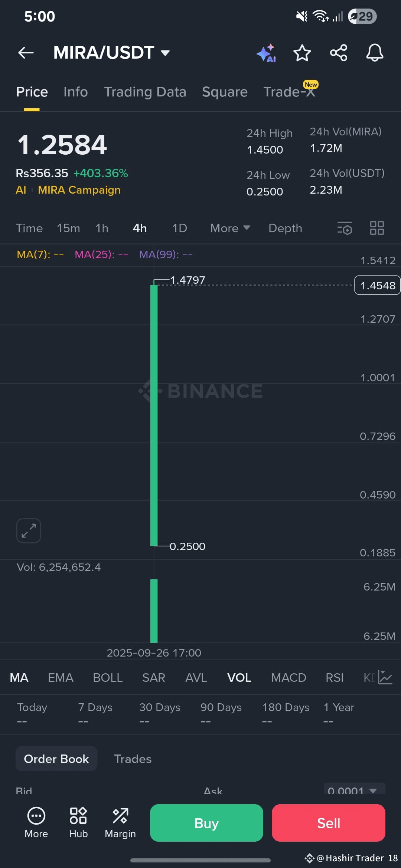Screen dimensions: 401x868
Task: Expand the More timeframe dropdown
Action: pos(229,228)
